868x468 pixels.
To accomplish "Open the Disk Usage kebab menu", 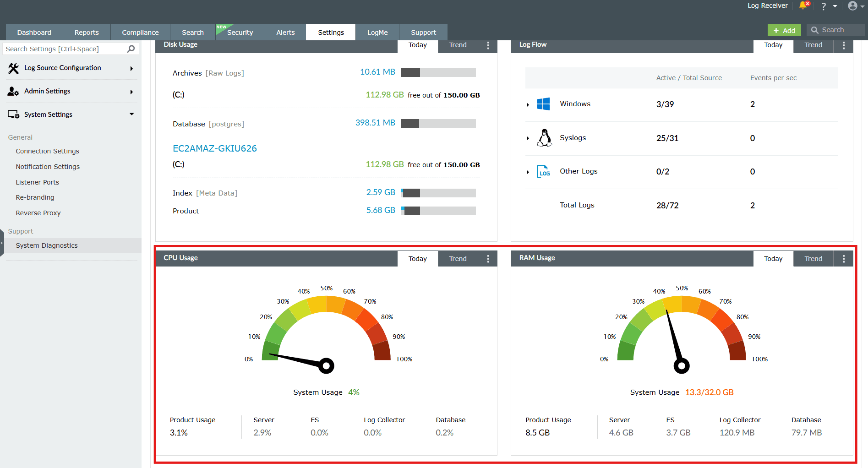I will point(488,45).
